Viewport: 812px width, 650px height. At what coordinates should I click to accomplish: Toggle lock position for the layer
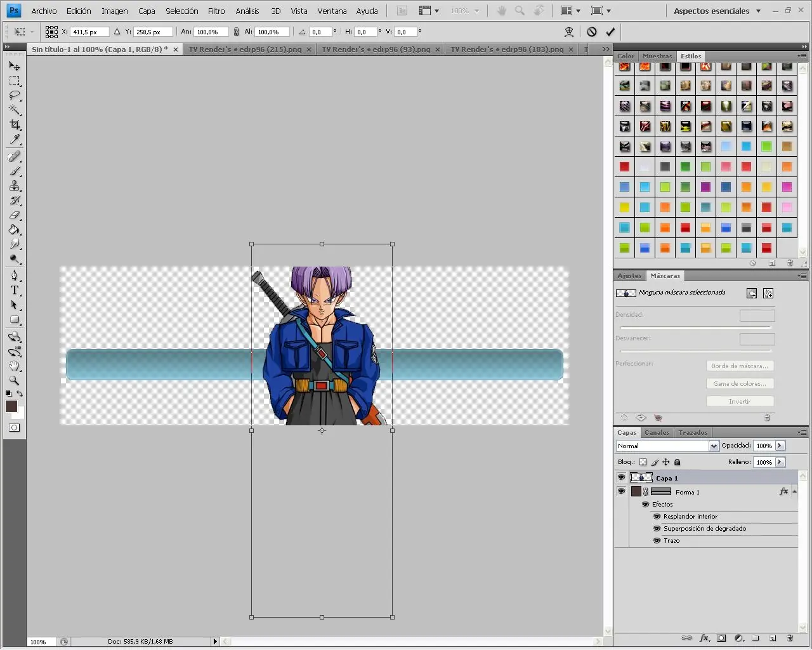point(666,462)
